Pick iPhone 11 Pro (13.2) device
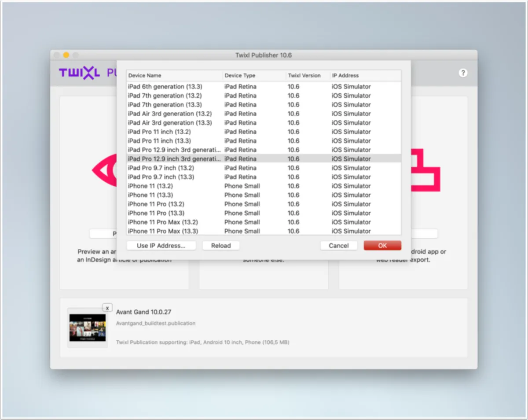 click(x=264, y=204)
